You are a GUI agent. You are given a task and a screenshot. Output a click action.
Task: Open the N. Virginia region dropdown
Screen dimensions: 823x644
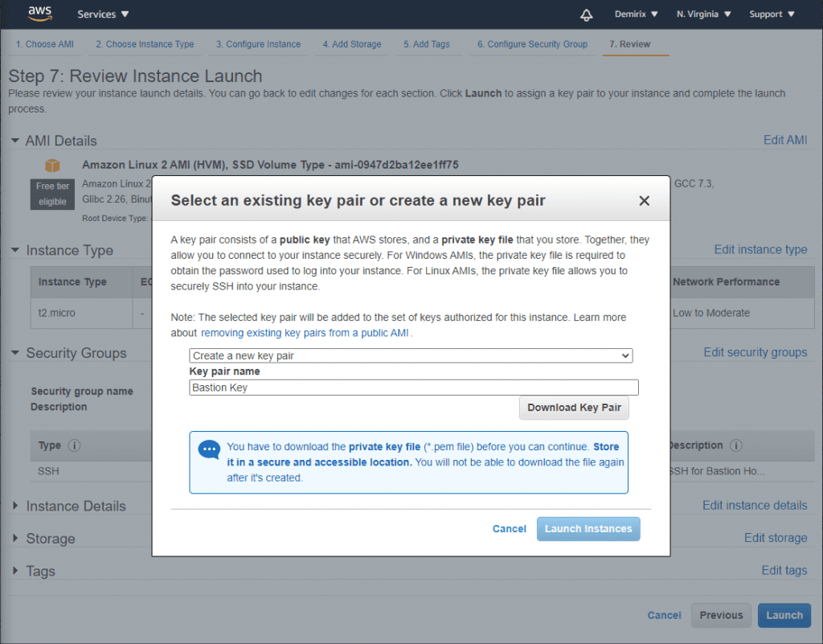click(703, 14)
